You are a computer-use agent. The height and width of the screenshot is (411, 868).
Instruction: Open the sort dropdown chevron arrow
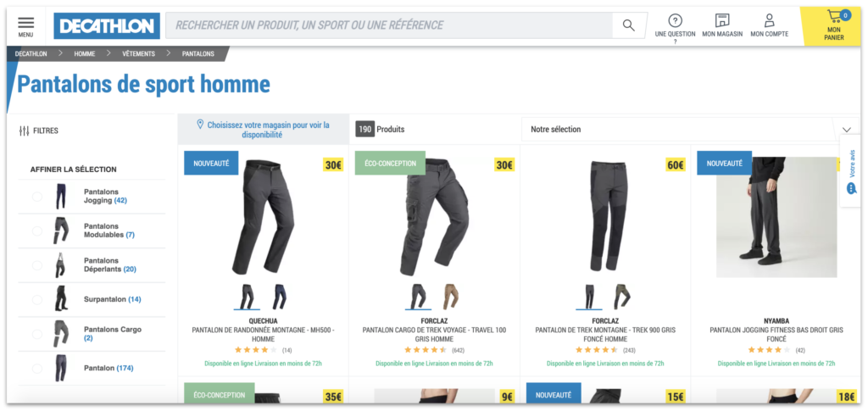(x=847, y=130)
